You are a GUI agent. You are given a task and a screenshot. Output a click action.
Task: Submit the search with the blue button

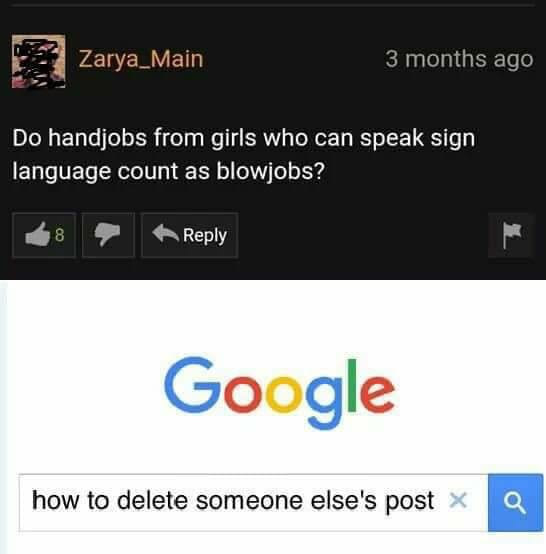[515, 502]
